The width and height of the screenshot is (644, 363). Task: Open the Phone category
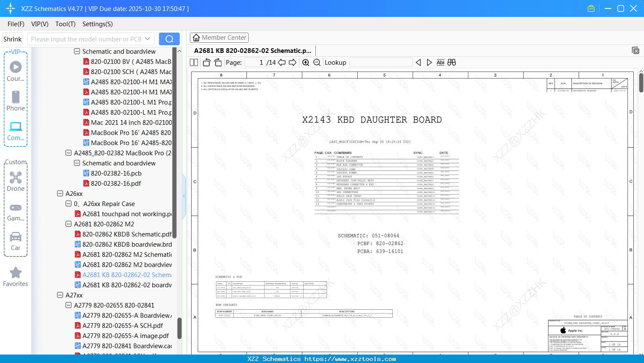coord(16,101)
